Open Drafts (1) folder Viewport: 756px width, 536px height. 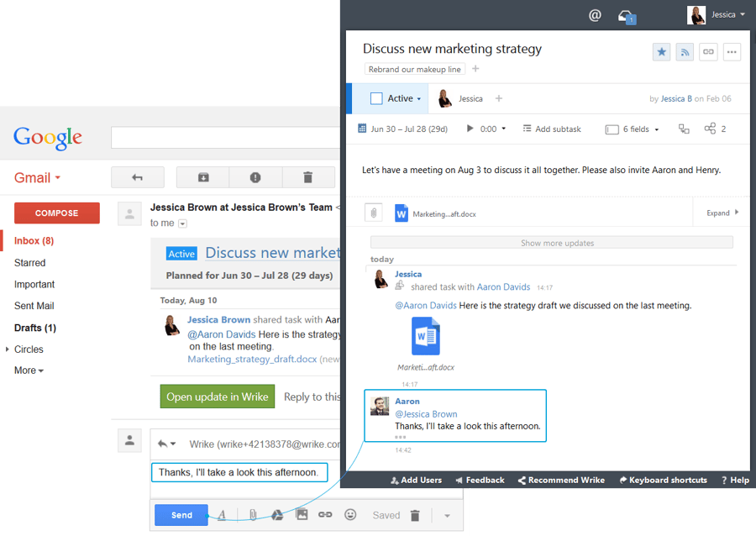click(x=35, y=328)
